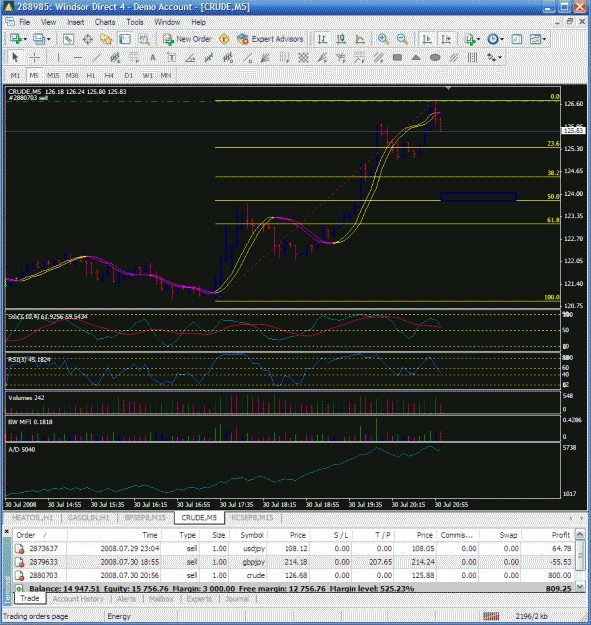The height and width of the screenshot is (625, 591).
Task: Open the Data Window crosshair-target icon
Action: point(88,39)
